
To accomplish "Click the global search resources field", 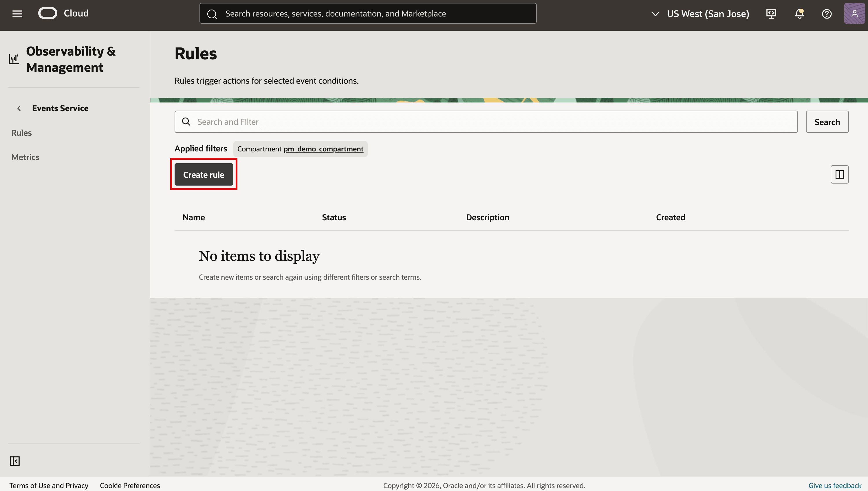I will [x=368, y=14].
